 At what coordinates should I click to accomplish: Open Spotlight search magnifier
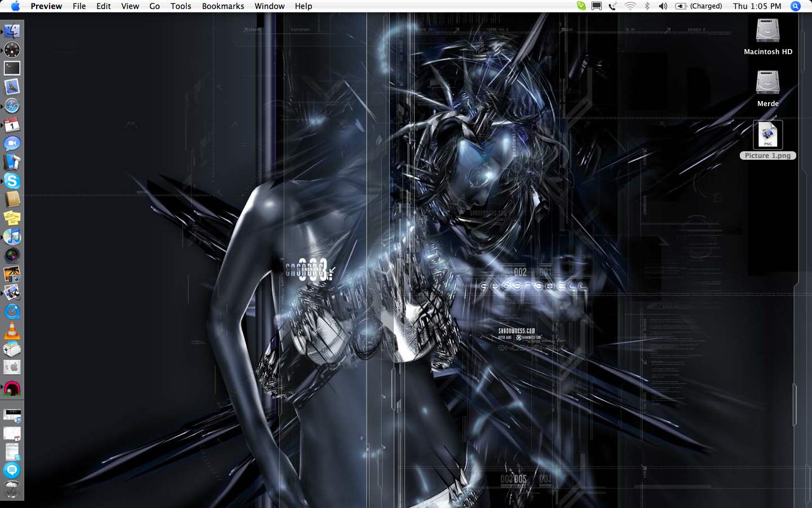coord(796,6)
